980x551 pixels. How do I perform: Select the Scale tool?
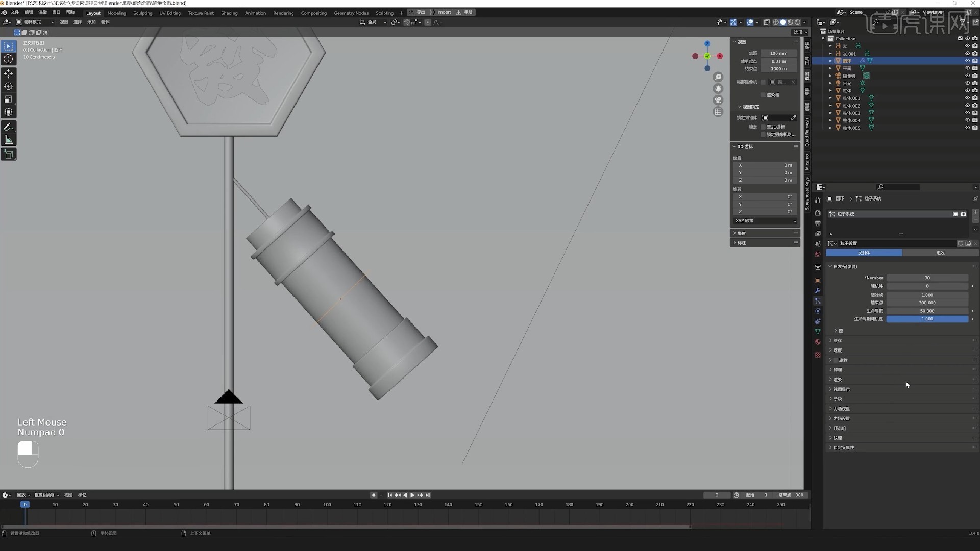point(9,99)
